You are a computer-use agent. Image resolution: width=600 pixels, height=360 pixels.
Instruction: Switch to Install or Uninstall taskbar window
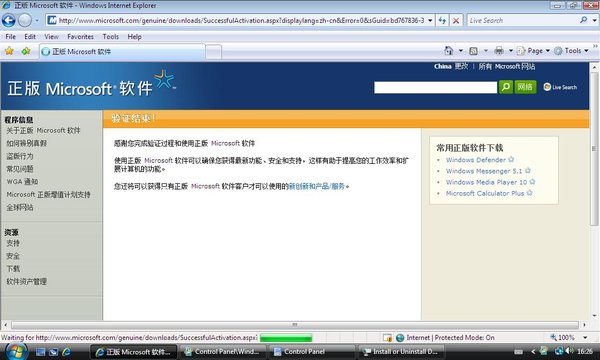tap(401, 352)
